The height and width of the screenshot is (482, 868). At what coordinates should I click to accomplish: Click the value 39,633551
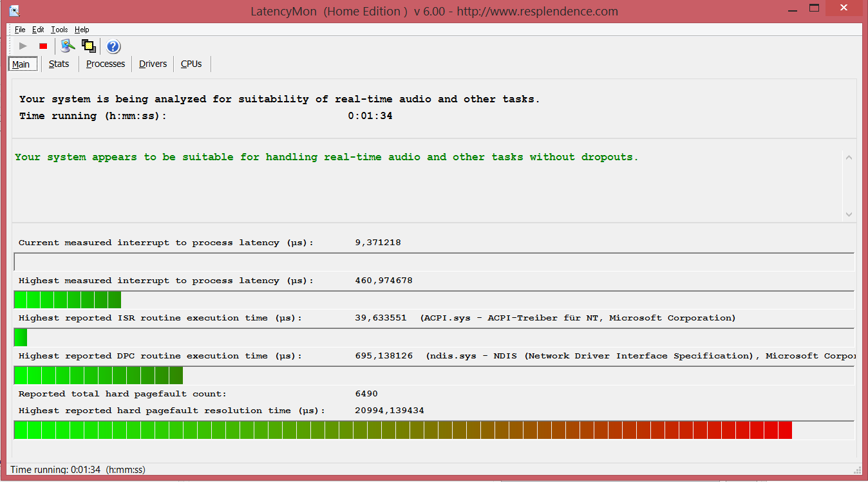tap(381, 318)
